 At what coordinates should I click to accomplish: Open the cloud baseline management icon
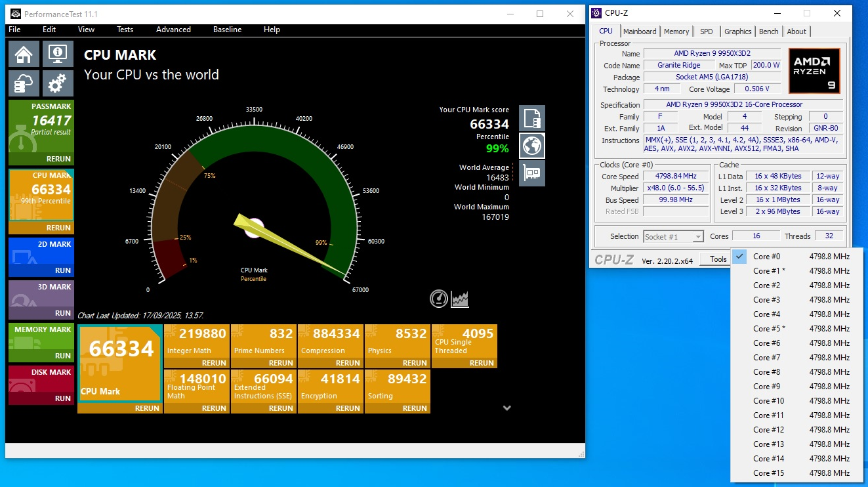click(x=24, y=84)
